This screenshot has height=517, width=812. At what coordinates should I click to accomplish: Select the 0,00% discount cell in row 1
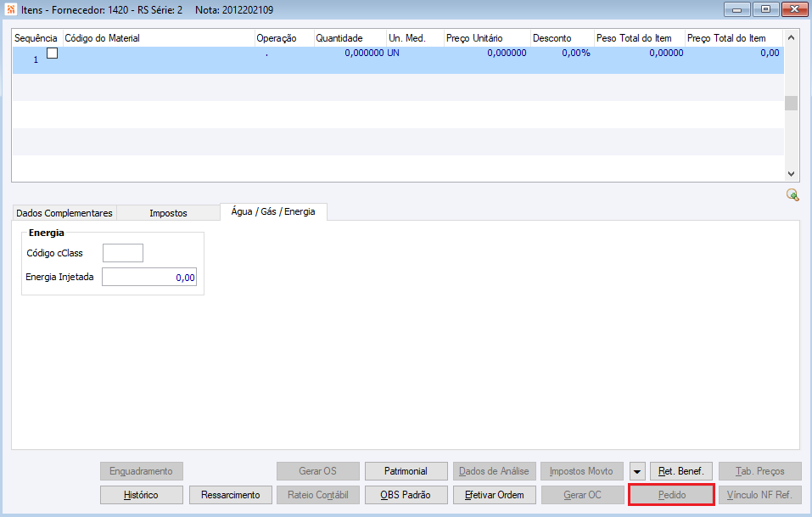click(x=576, y=53)
